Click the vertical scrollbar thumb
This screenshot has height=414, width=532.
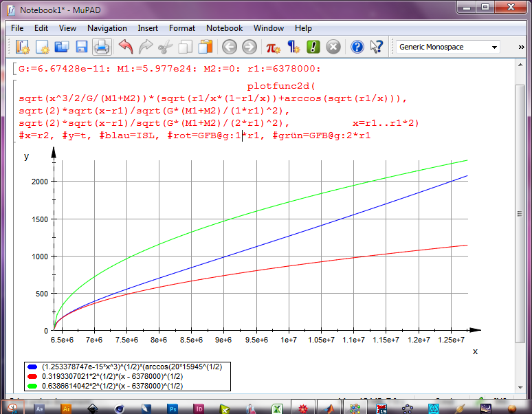[x=520, y=214]
